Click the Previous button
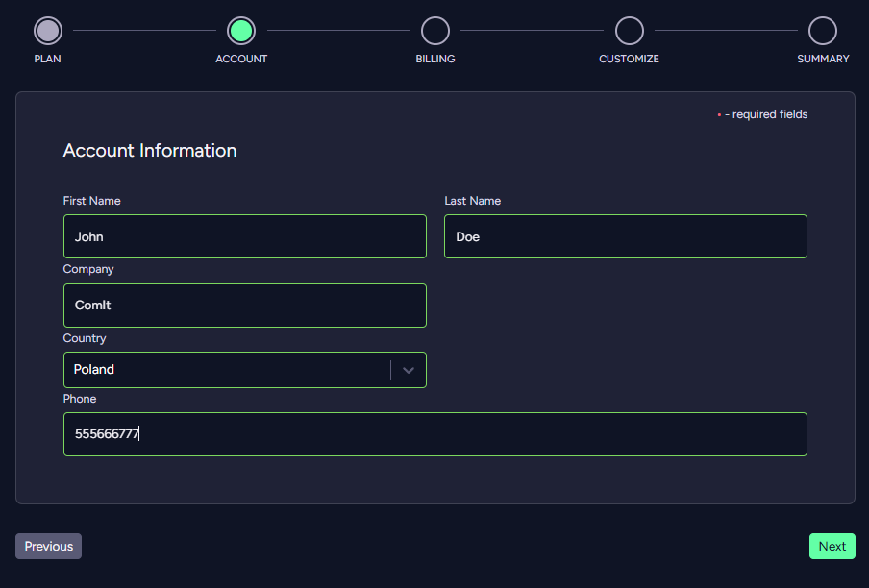This screenshot has height=588, width=869. click(x=48, y=546)
